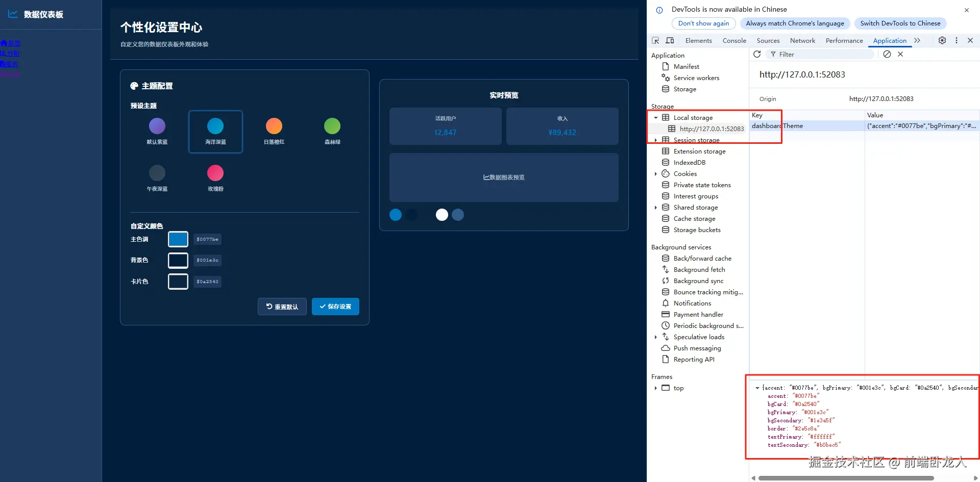This screenshot has width=980, height=482.
Task: Select the dashboardTheme key row
Action: click(x=864, y=126)
